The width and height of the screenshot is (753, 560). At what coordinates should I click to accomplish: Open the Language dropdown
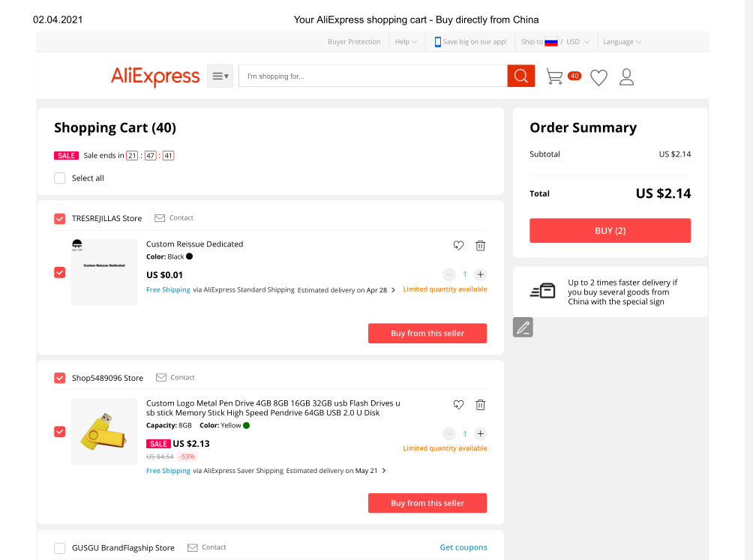point(622,42)
